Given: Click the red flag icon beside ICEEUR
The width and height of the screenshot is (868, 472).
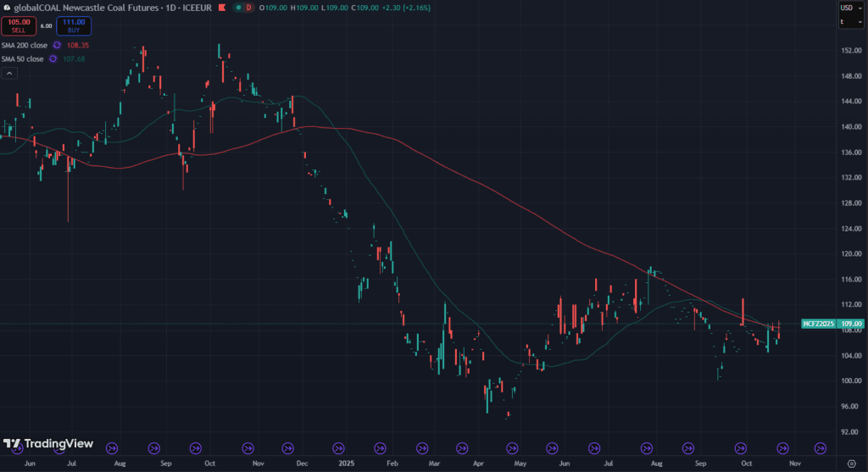Looking at the screenshot, I should [x=222, y=8].
